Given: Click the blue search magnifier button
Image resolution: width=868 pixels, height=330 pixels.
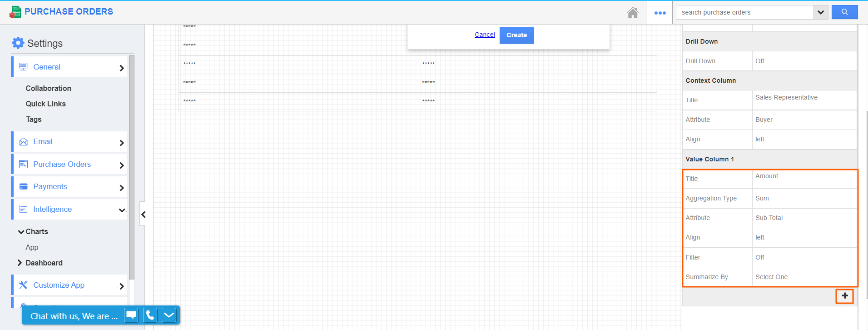Looking at the screenshot, I should pyautogui.click(x=844, y=12).
